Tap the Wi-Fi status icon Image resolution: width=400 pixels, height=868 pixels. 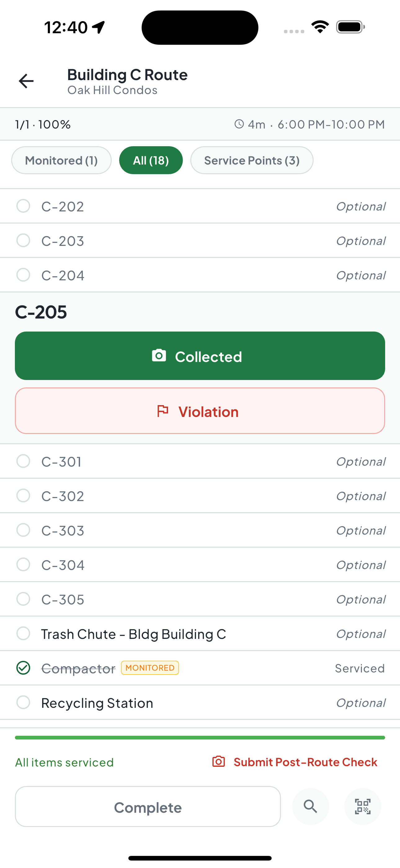click(320, 27)
